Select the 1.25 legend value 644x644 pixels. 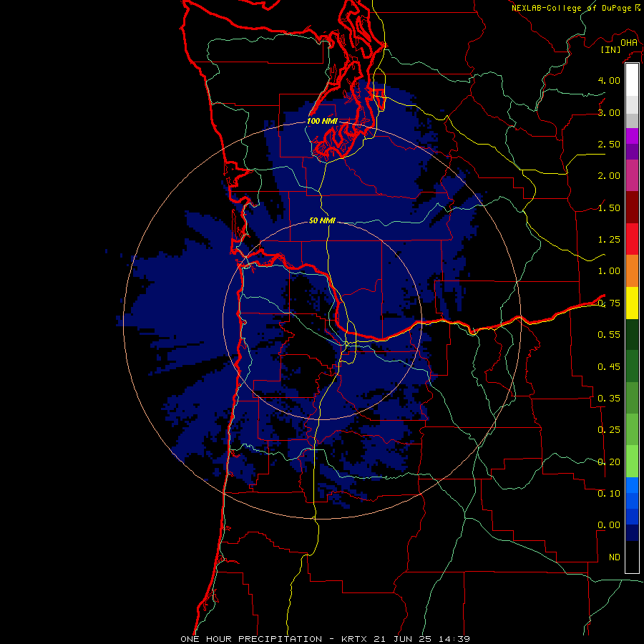pos(609,240)
